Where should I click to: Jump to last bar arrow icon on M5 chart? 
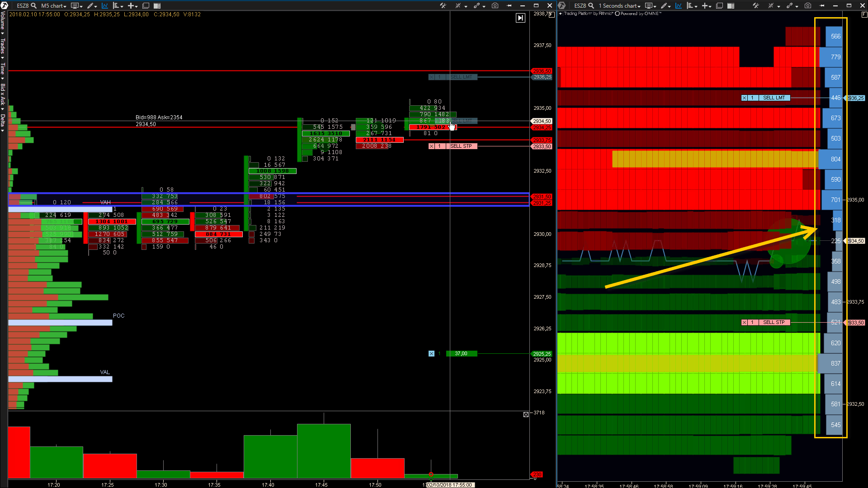click(521, 18)
